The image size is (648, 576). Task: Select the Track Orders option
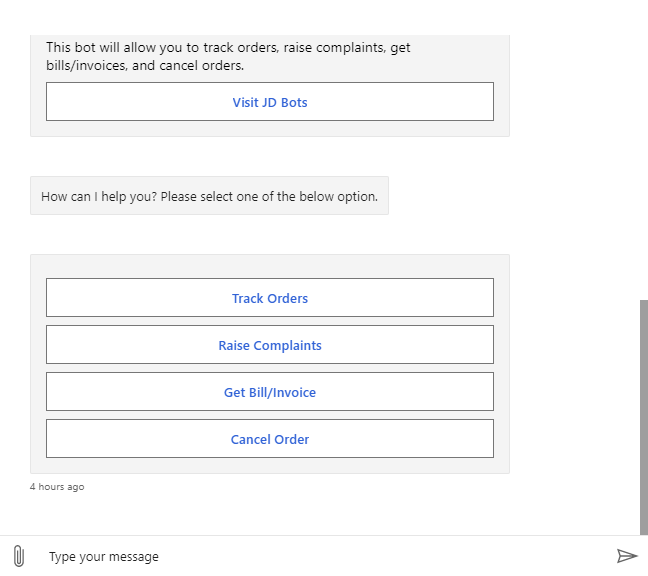coord(270,298)
